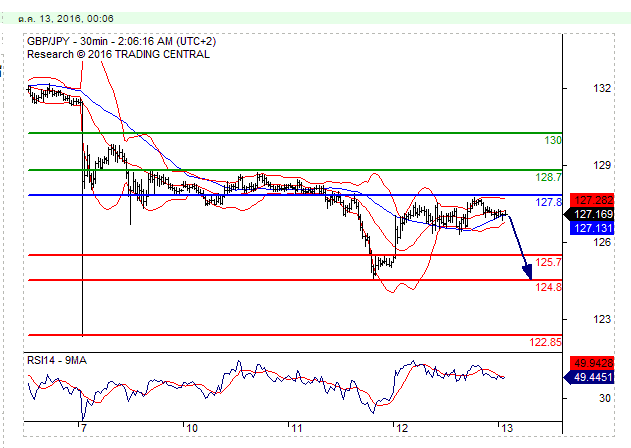Click the red RSI value tag 49.9428
The width and height of the screenshot is (631, 448).
pos(592,363)
